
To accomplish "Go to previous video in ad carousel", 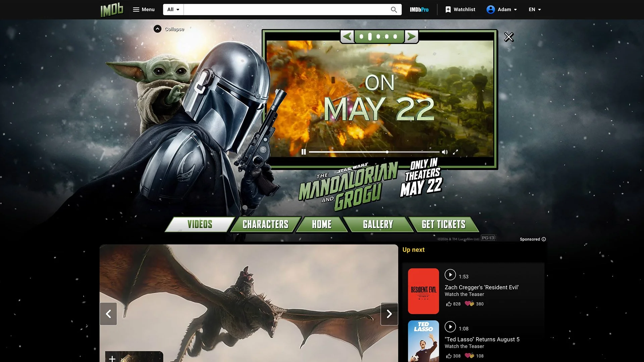I will [347, 37].
